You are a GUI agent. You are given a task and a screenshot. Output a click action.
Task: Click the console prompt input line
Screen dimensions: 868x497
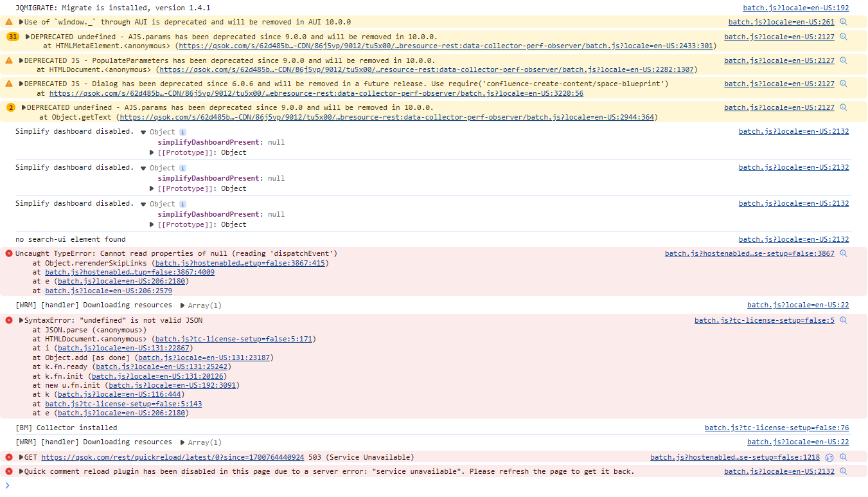click(385, 485)
